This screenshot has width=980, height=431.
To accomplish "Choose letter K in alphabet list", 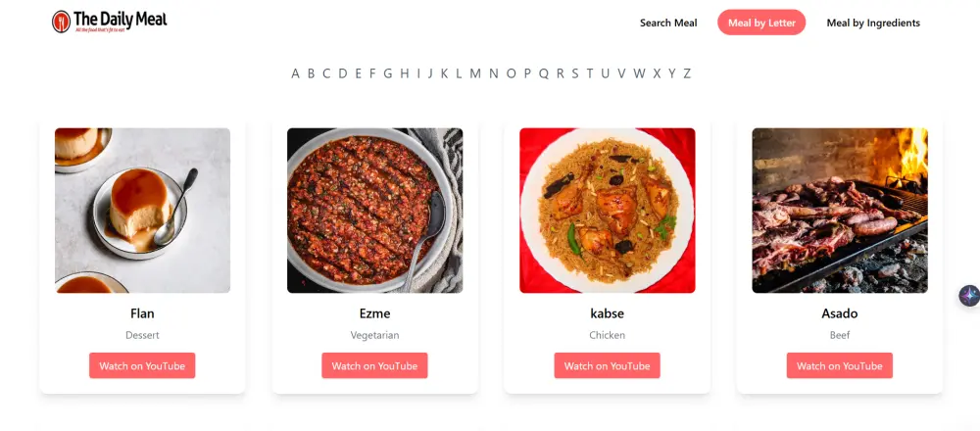I will (x=444, y=73).
